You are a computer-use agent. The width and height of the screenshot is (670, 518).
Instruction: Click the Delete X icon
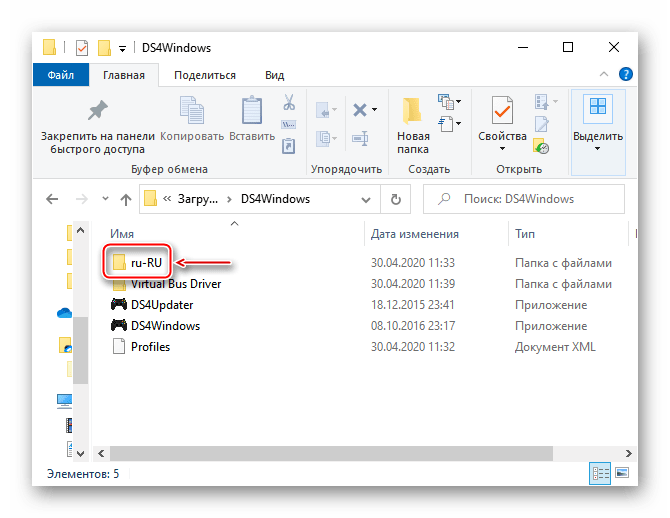pyautogui.click(x=360, y=110)
